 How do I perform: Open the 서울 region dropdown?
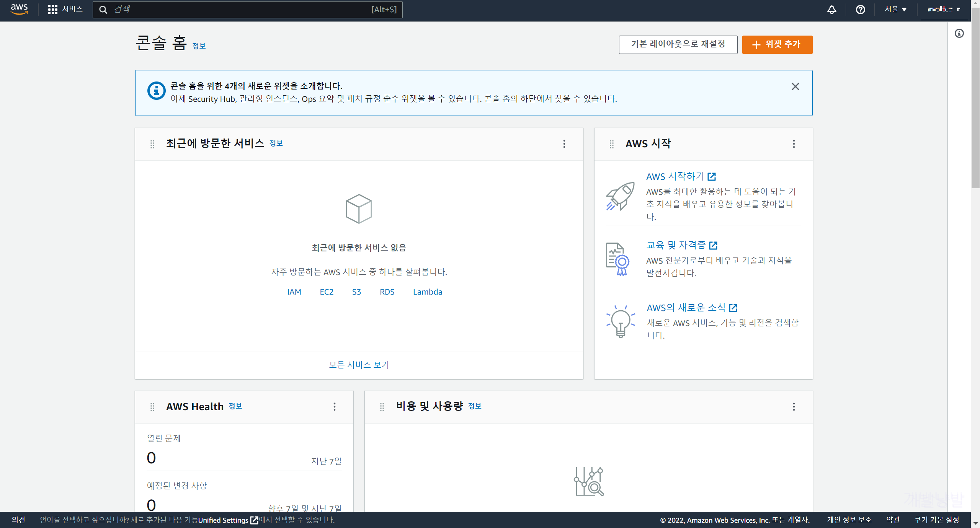(895, 9)
